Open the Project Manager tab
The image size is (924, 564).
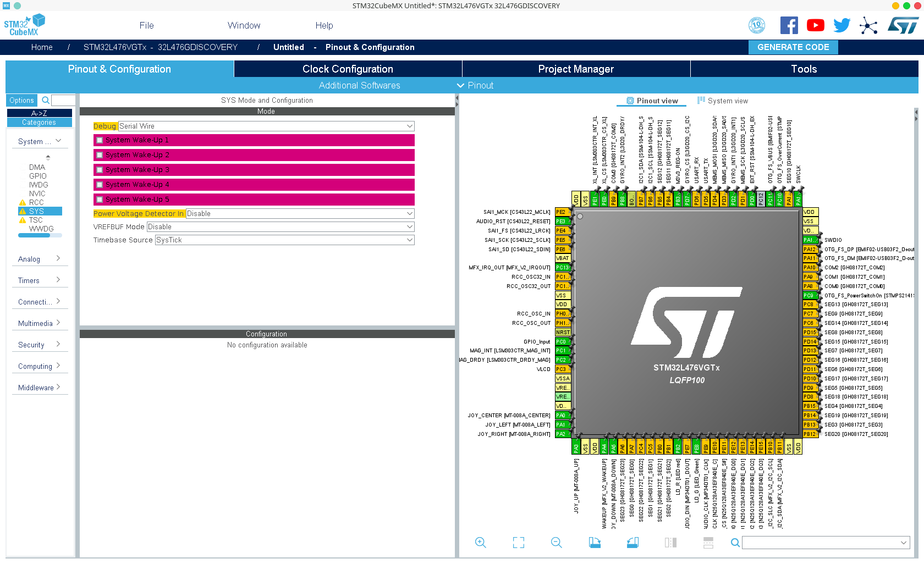pyautogui.click(x=576, y=69)
